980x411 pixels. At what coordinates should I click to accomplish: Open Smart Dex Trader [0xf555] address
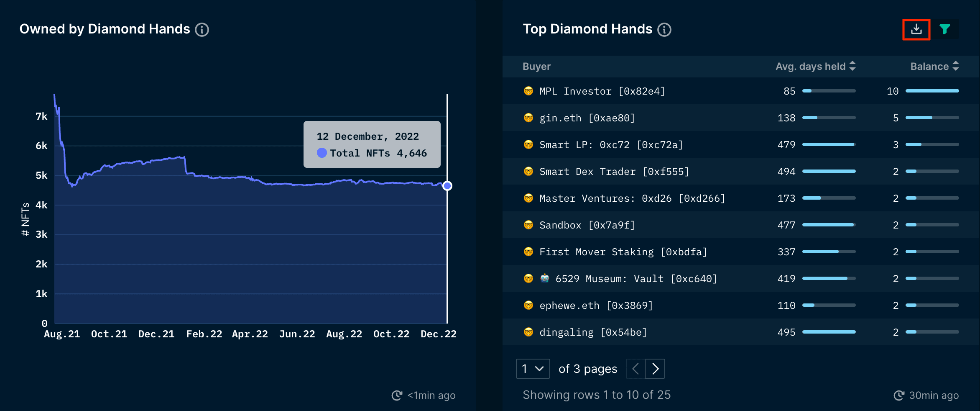(x=614, y=172)
